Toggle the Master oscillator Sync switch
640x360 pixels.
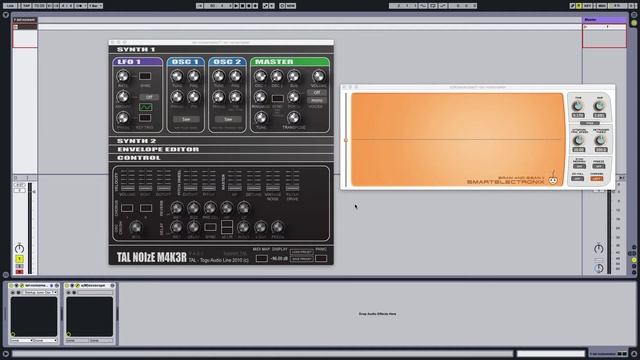tap(278, 98)
